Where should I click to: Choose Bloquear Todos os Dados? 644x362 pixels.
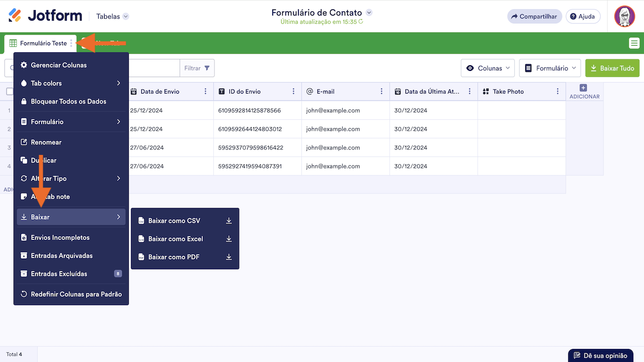click(71, 101)
